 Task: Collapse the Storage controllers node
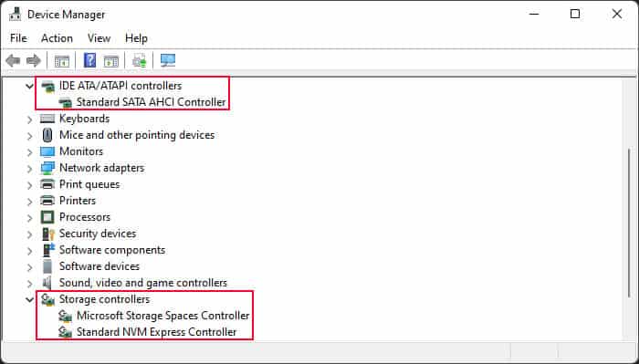pyautogui.click(x=29, y=299)
